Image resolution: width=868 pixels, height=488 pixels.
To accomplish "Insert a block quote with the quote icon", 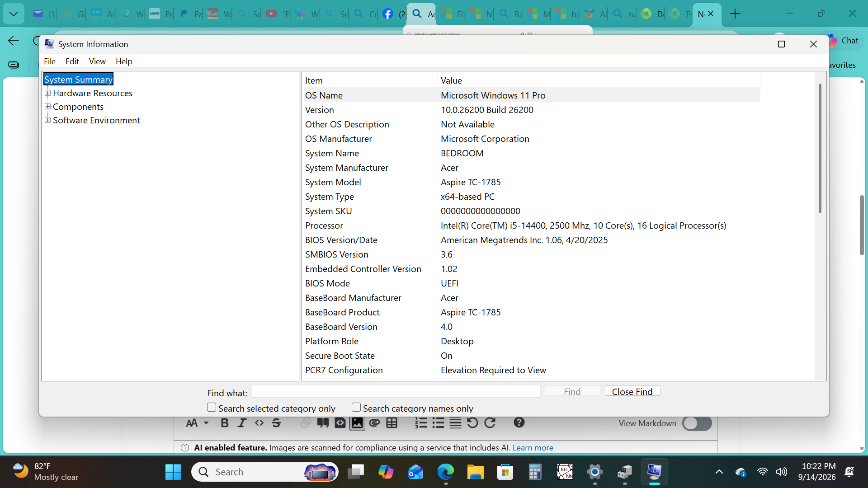I will coord(323,423).
